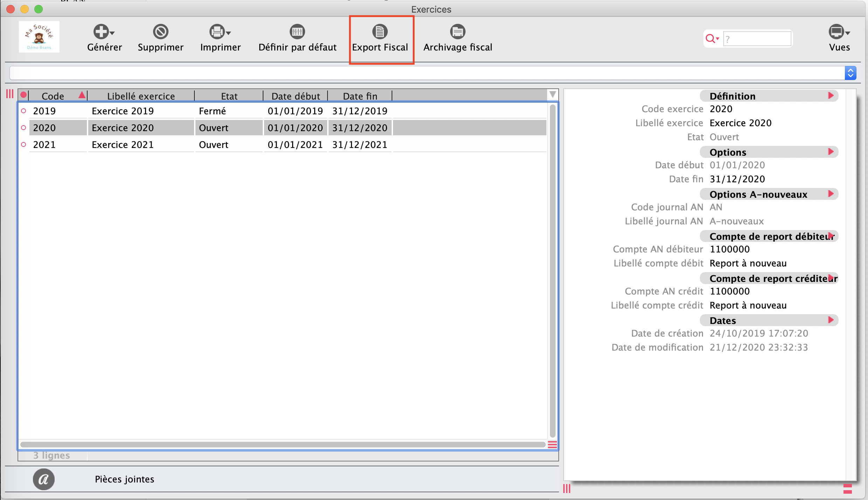Click Date de modification value 21/12/2020 23:32:33
Viewport: 868px width, 500px height.
(x=759, y=347)
